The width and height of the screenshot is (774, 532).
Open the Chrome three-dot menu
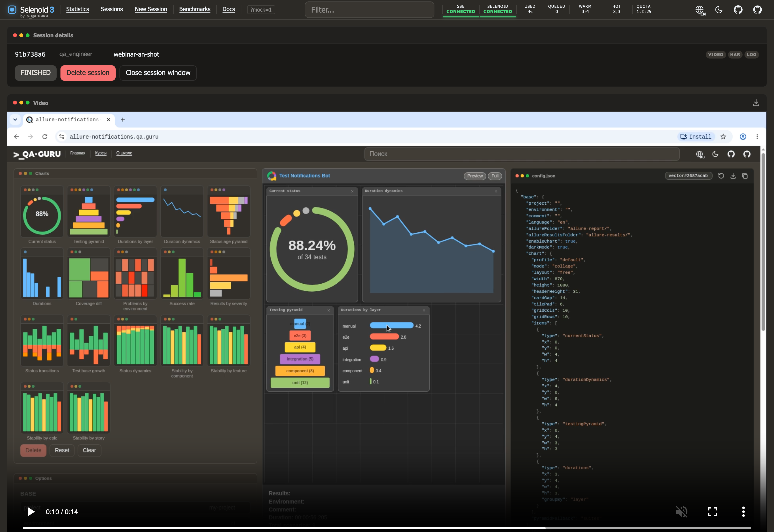point(757,137)
